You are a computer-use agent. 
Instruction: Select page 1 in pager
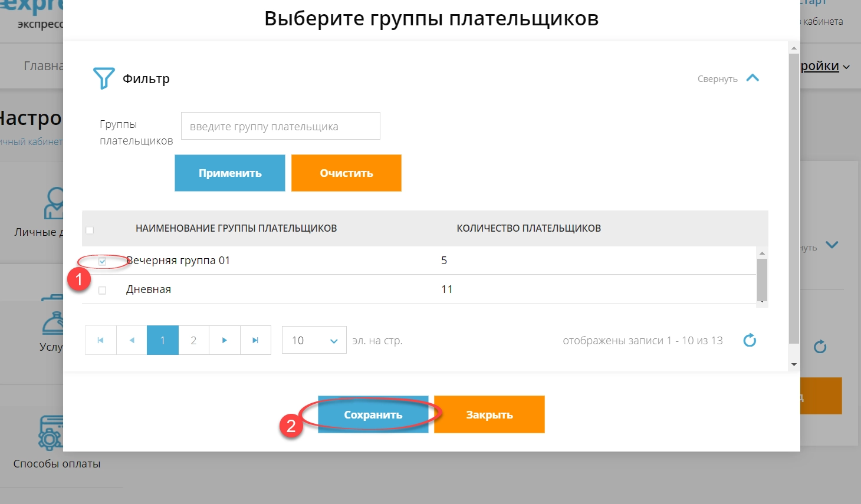[163, 340]
